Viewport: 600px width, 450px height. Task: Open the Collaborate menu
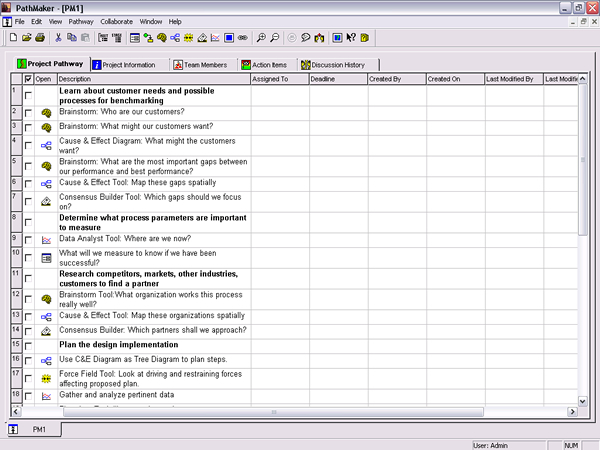[x=116, y=21]
